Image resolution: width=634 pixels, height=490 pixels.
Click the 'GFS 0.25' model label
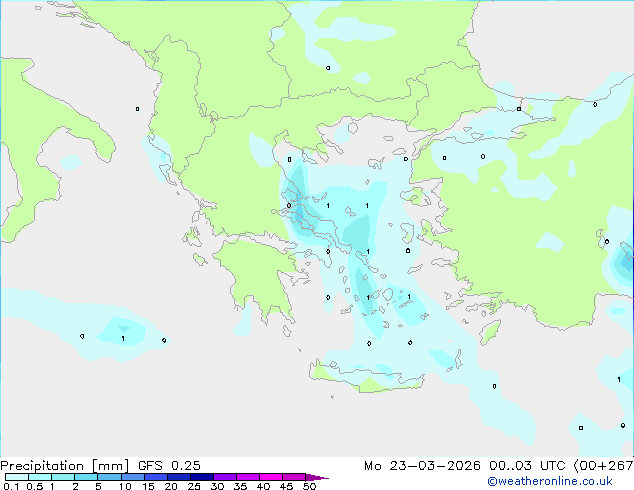click(169, 466)
